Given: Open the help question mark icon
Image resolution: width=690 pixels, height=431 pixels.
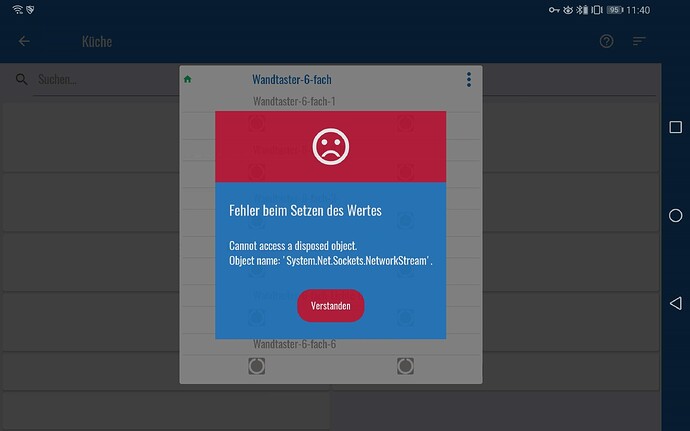Looking at the screenshot, I should (x=606, y=42).
